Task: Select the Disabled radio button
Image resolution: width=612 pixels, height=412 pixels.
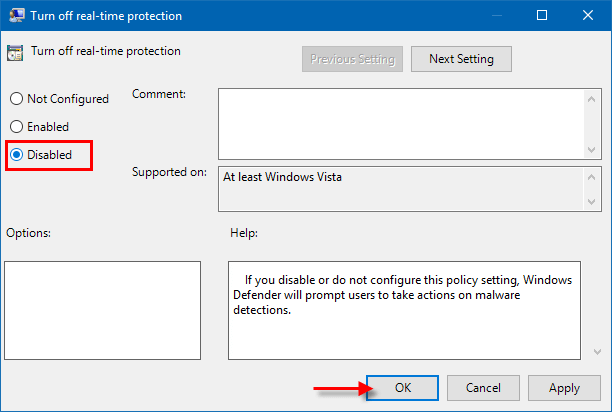Action: point(16,155)
